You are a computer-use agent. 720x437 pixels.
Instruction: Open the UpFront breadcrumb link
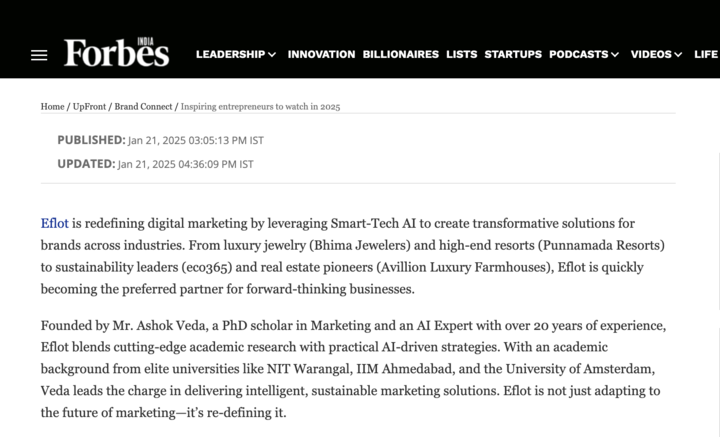coord(89,106)
